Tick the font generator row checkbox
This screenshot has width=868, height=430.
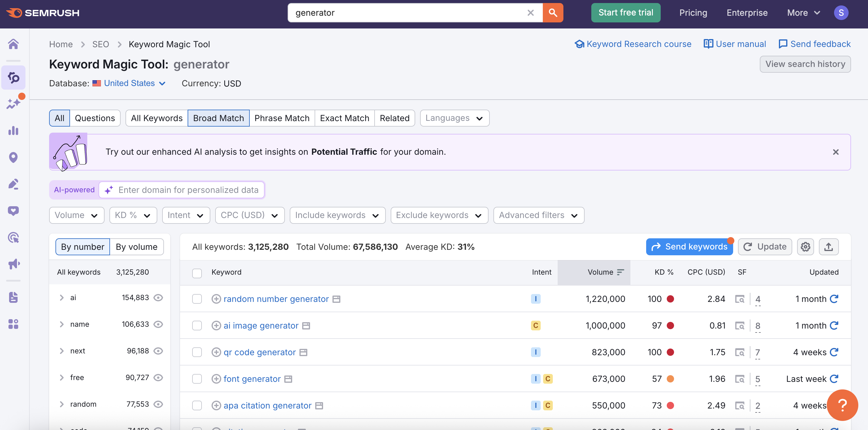197,379
